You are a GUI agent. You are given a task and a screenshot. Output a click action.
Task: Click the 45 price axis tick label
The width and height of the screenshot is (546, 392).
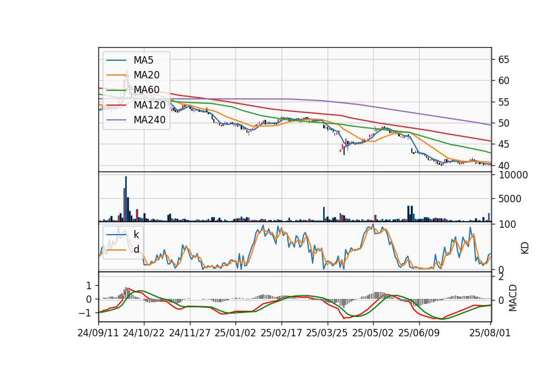coord(503,144)
